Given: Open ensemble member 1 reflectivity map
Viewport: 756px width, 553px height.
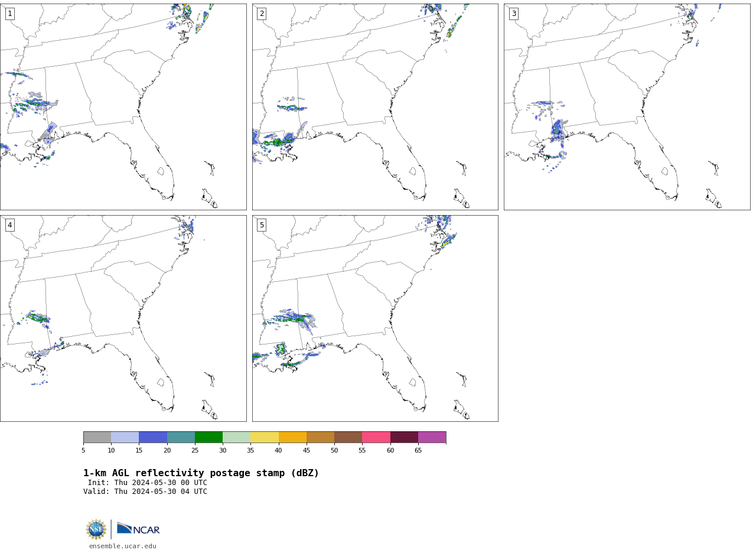Looking at the screenshot, I should tap(123, 107).
